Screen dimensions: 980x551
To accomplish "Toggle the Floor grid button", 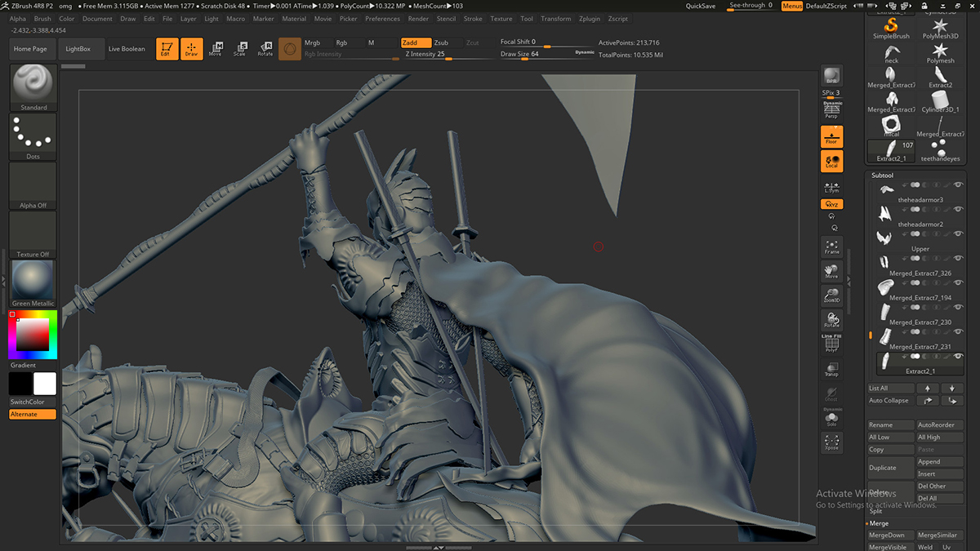I will 831,136.
